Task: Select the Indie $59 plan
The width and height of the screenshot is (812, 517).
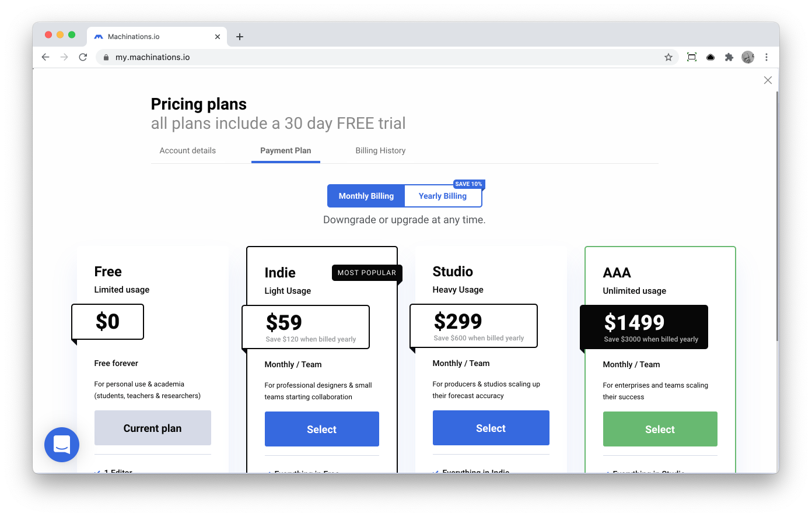Action: [322, 429]
